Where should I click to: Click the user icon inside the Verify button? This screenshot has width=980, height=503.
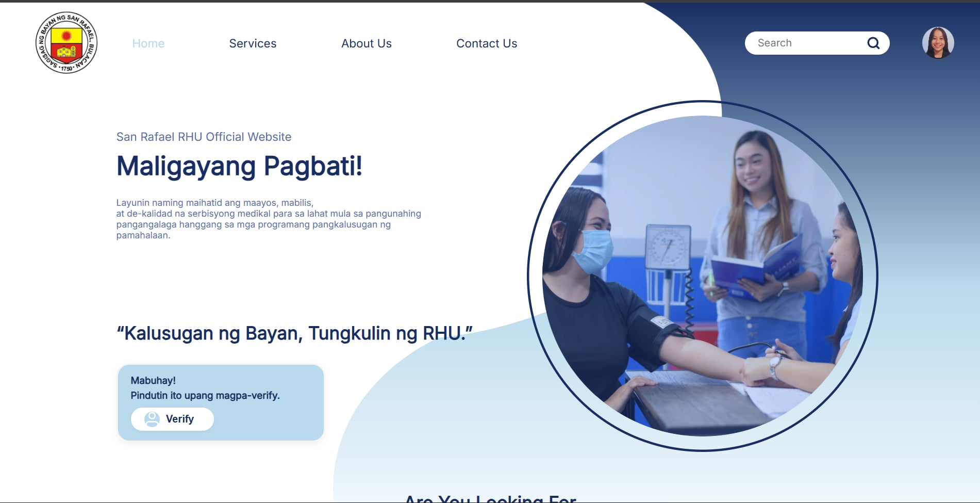point(152,419)
